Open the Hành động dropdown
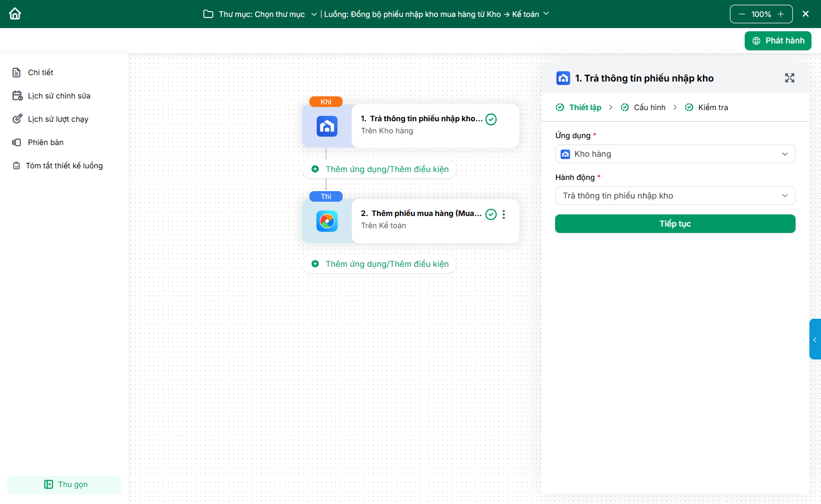This screenshot has width=821, height=504. (x=675, y=196)
